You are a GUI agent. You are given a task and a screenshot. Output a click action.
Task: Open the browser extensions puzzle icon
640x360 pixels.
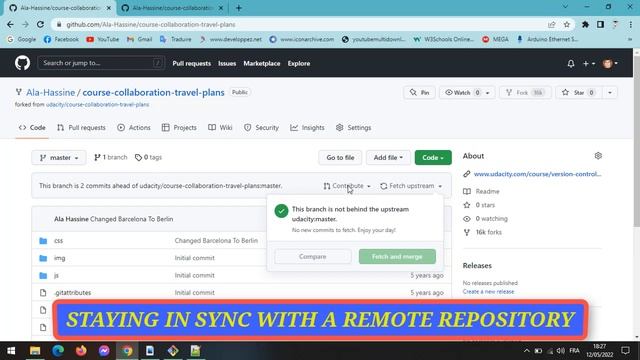[585, 24]
